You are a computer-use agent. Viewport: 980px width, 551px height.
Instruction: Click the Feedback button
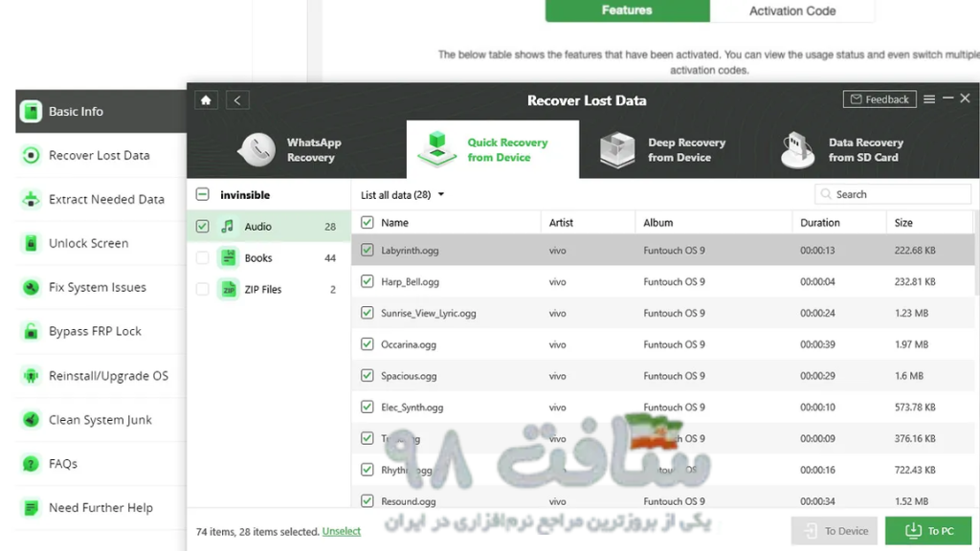point(880,99)
